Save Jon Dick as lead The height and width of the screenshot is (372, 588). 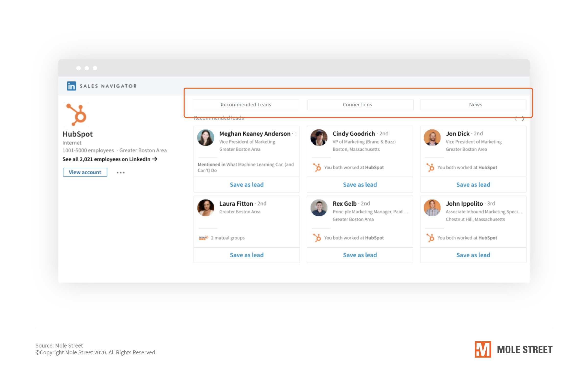coord(473,185)
